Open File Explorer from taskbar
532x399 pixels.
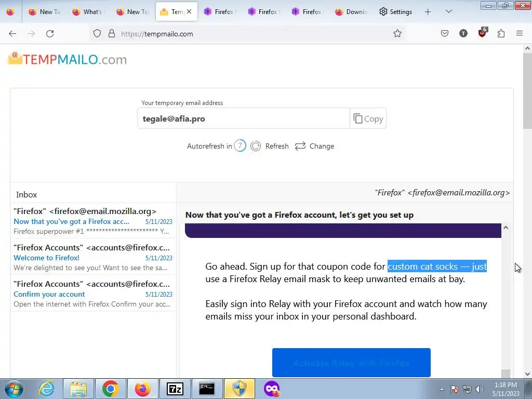click(x=78, y=389)
